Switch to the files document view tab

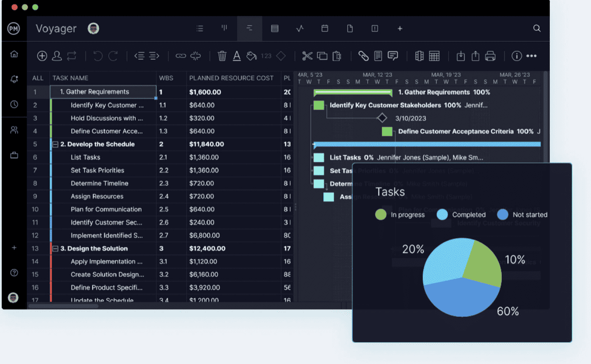[350, 29]
